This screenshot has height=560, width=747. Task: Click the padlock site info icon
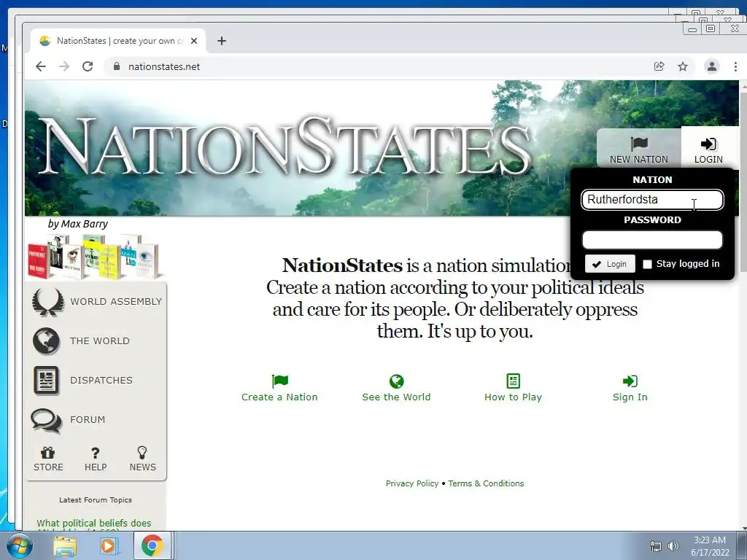pos(117,66)
